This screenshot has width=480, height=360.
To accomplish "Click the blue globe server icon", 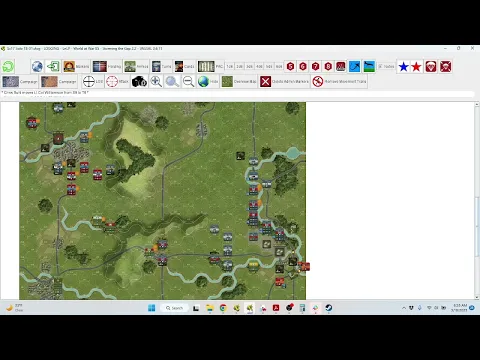I will 37,66.
